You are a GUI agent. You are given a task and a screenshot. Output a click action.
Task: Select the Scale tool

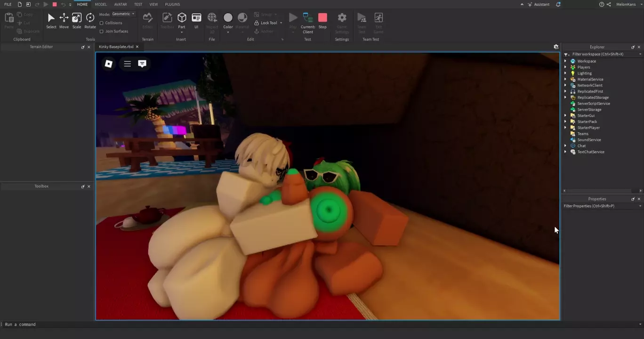[76, 19]
